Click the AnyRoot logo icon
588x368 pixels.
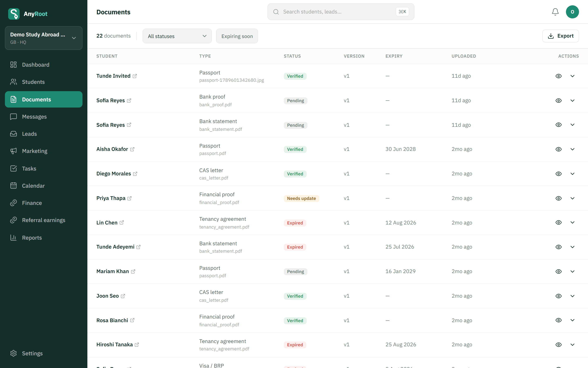14,14
